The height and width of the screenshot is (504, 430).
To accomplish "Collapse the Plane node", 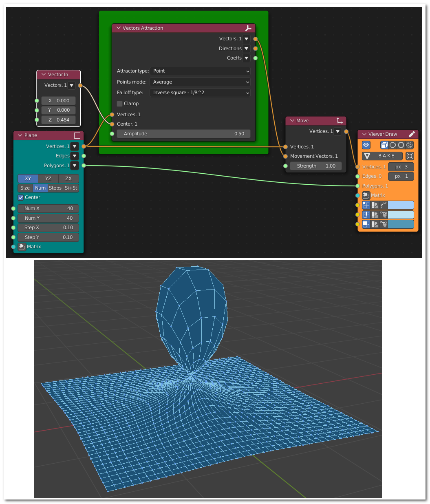I will tap(20, 135).
